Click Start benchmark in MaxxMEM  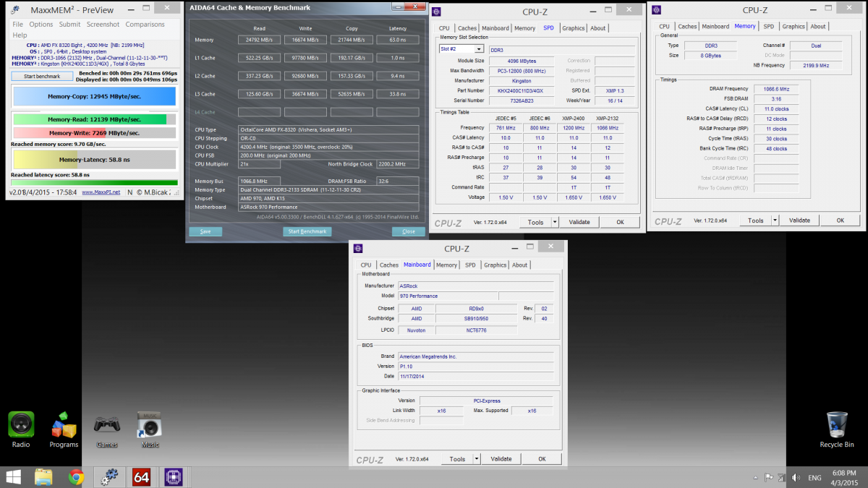(x=42, y=76)
